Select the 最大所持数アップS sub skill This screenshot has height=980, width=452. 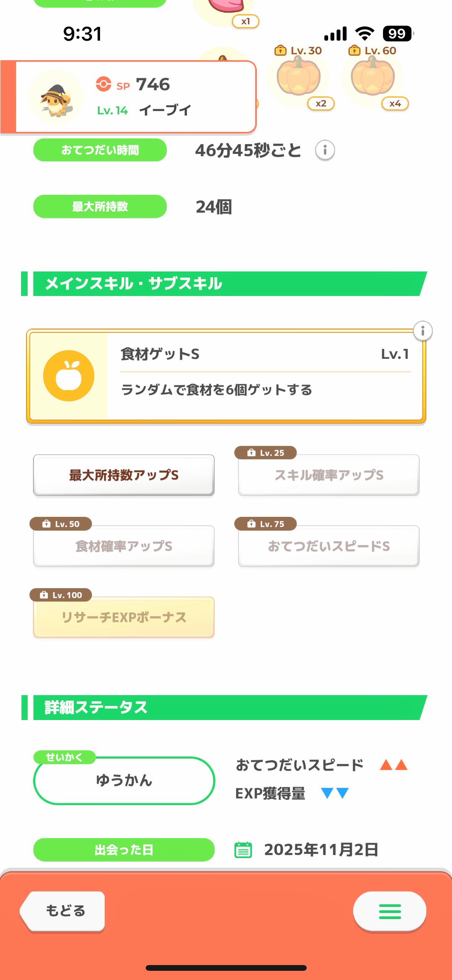tap(123, 475)
